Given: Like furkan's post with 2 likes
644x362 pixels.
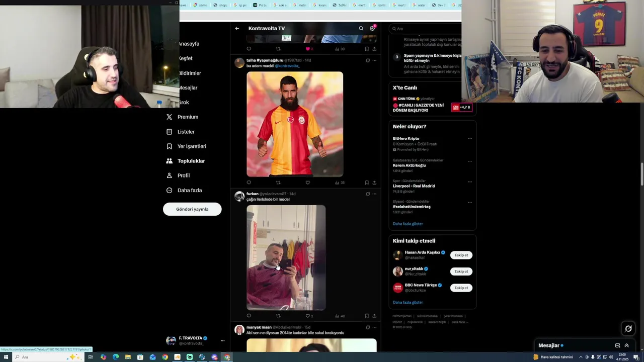Looking at the screenshot, I should 309,316.
